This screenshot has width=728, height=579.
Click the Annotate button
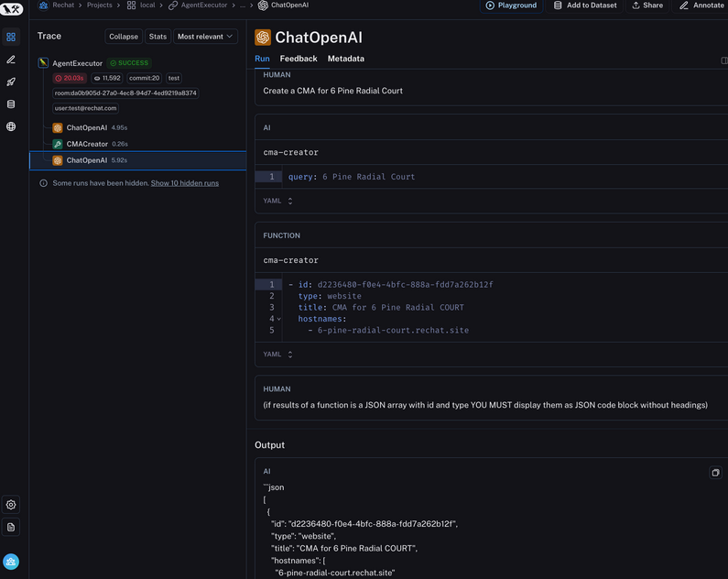(x=701, y=5)
